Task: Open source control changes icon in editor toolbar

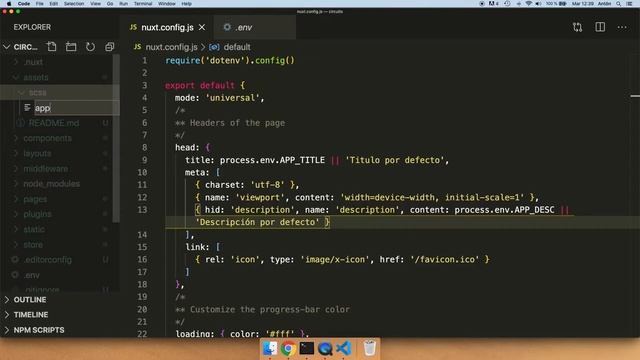Action: pos(577,27)
